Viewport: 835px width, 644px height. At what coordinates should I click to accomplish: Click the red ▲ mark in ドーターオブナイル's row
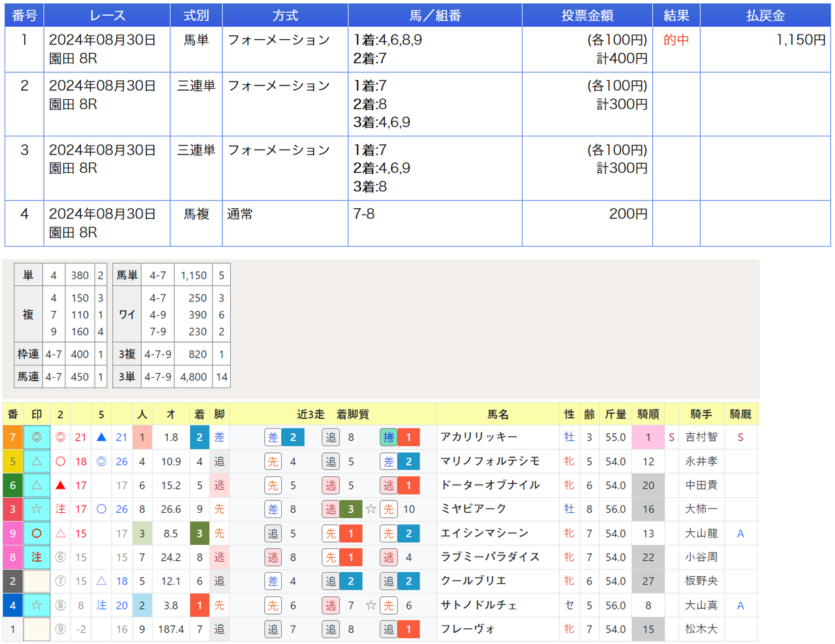click(60, 485)
